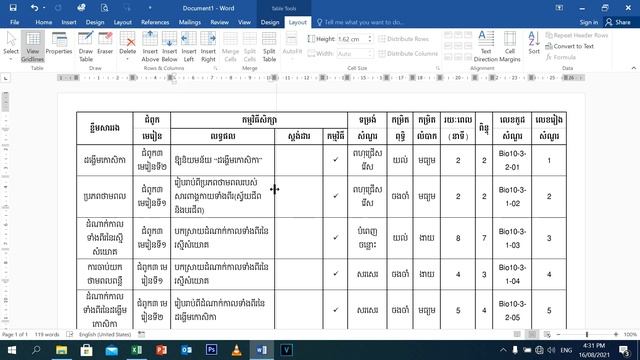Open the Undo history dropdown arrow
640x360 pixels.
pos(44,8)
